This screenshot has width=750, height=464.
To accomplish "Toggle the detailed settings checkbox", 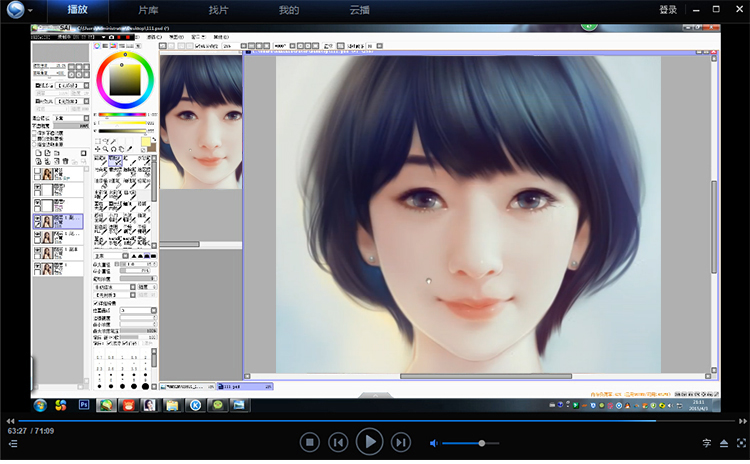I will click(x=96, y=303).
